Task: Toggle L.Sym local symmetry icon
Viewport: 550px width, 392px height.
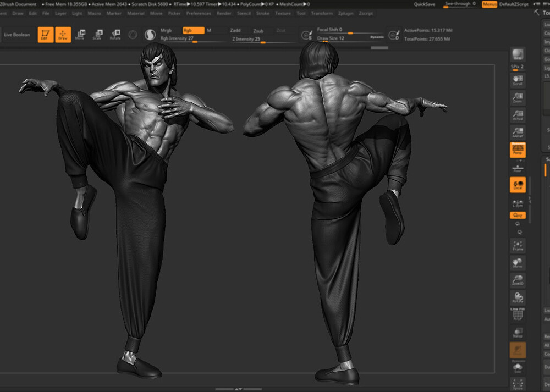Action: point(518,204)
